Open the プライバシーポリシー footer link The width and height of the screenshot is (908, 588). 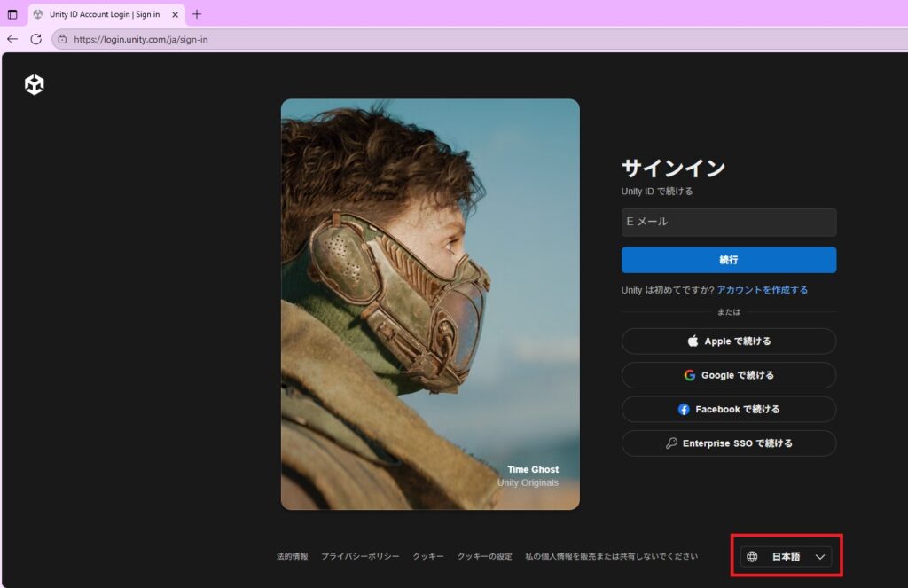360,556
